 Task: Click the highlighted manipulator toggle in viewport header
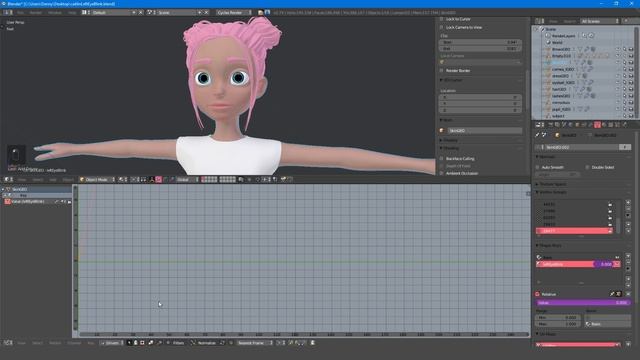pos(159,179)
